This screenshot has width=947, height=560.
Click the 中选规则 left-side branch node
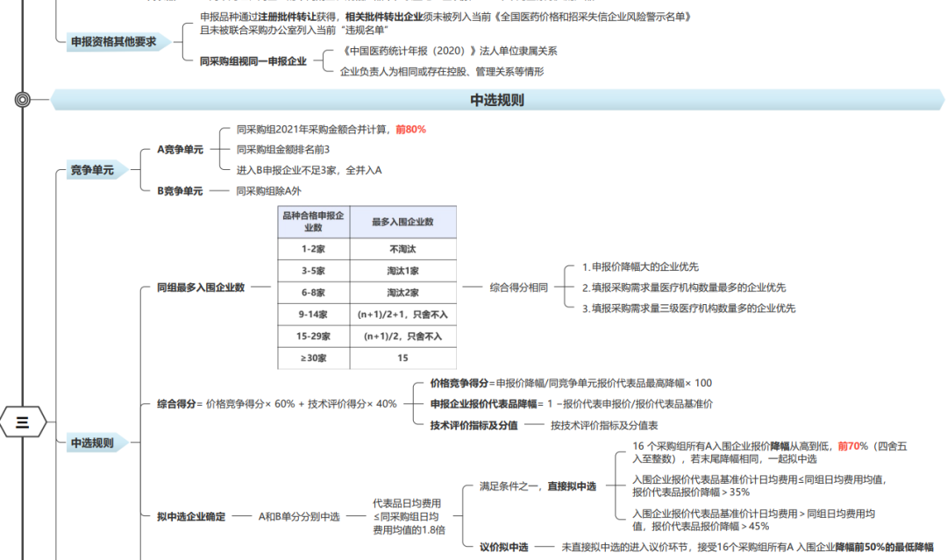click(90, 443)
